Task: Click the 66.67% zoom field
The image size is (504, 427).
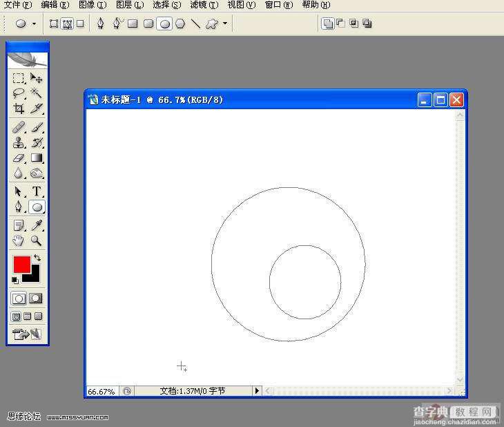Action: pos(101,392)
